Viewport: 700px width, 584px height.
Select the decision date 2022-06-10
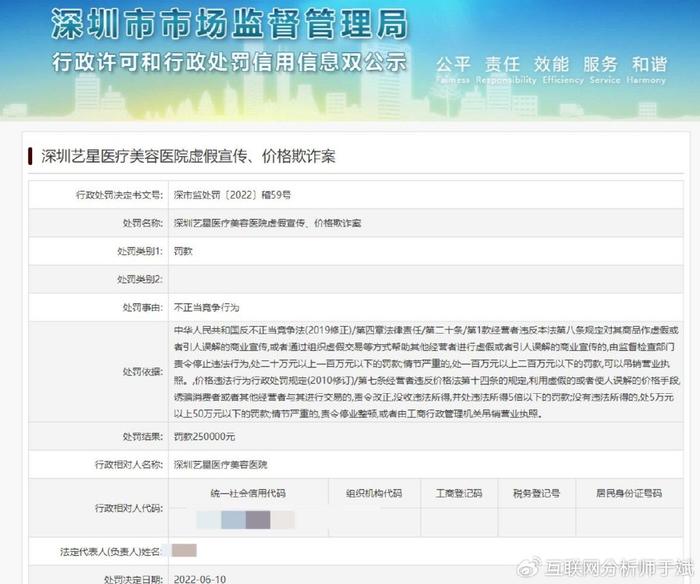200,579
